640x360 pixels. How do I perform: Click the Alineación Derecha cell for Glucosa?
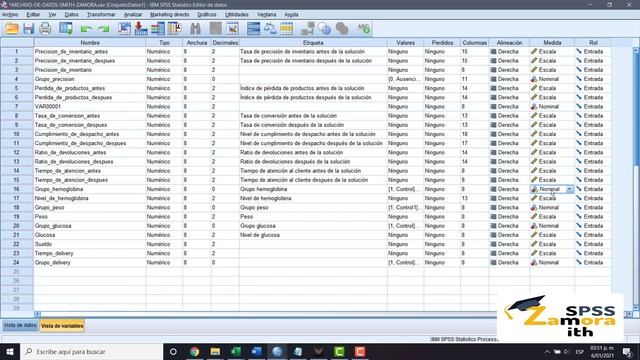tap(509, 235)
